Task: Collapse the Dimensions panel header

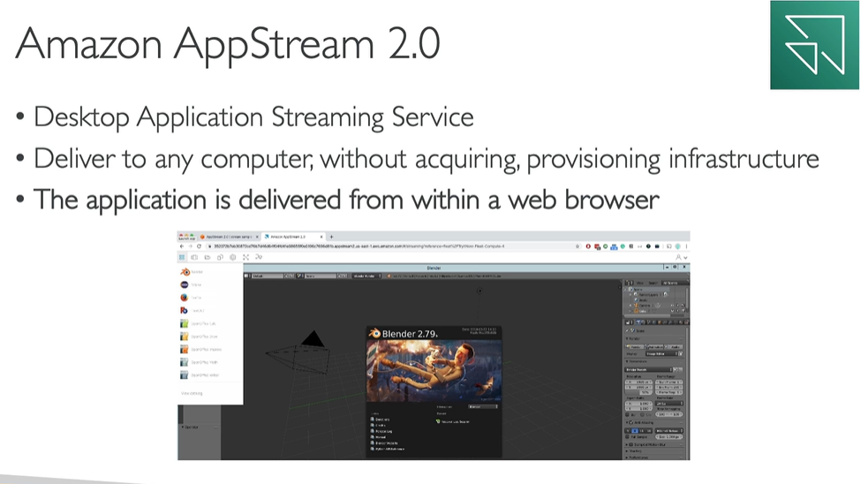Action: click(x=638, y=361)
